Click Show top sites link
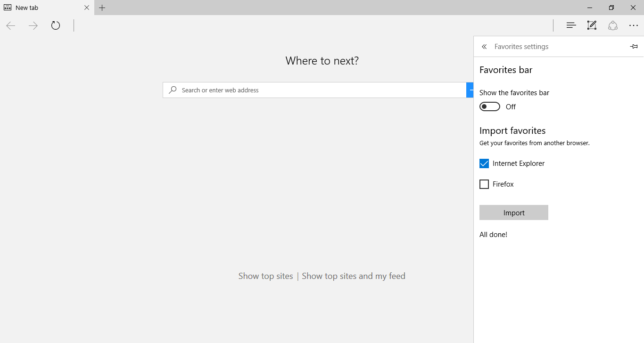 (x=265, y=276)
